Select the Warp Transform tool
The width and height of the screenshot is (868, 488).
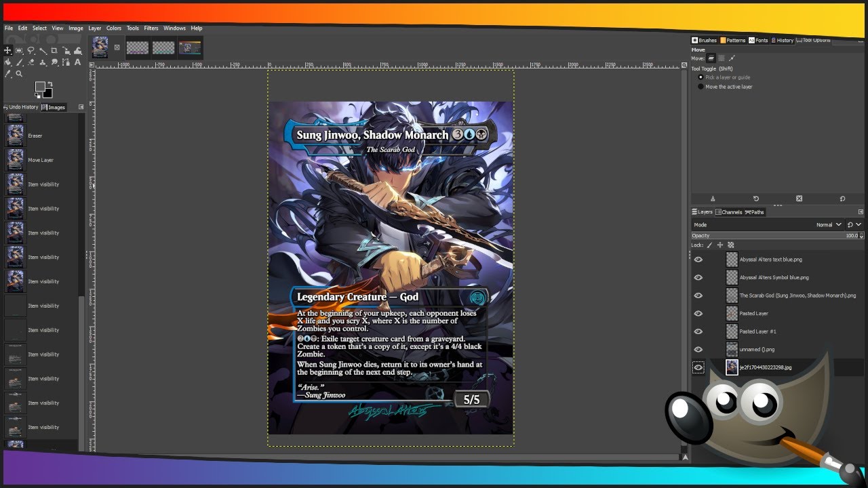point(78,51)
